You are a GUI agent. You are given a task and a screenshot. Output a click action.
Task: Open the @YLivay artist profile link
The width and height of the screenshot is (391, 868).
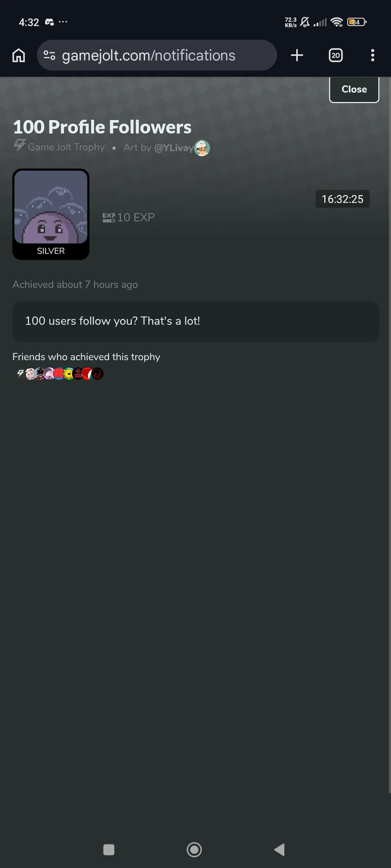tap(174, 148)
